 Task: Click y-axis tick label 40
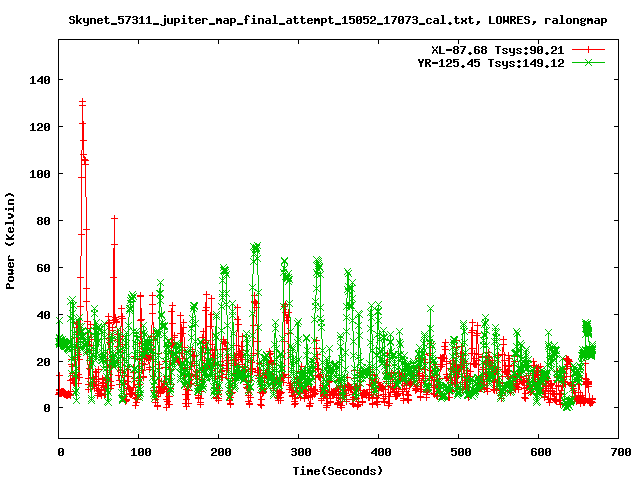point(43,315)
